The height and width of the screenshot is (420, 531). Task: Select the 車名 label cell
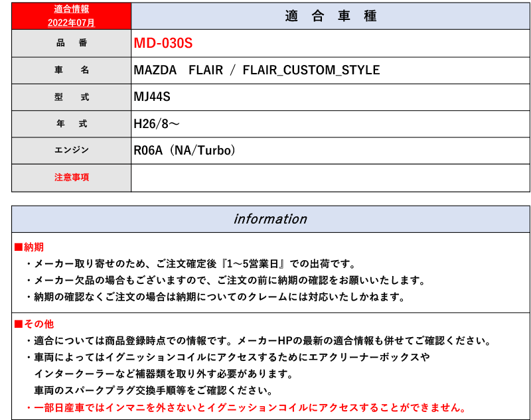(72, 70)
